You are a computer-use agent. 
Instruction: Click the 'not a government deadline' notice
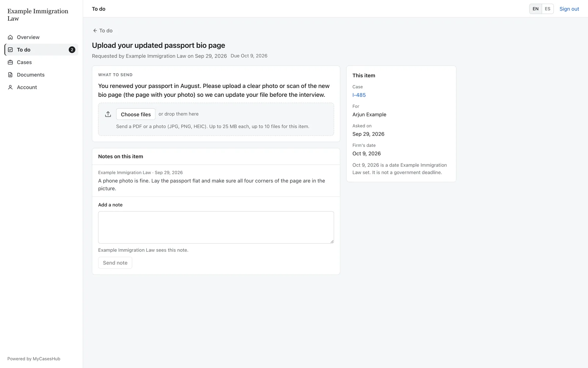[399, 169]
